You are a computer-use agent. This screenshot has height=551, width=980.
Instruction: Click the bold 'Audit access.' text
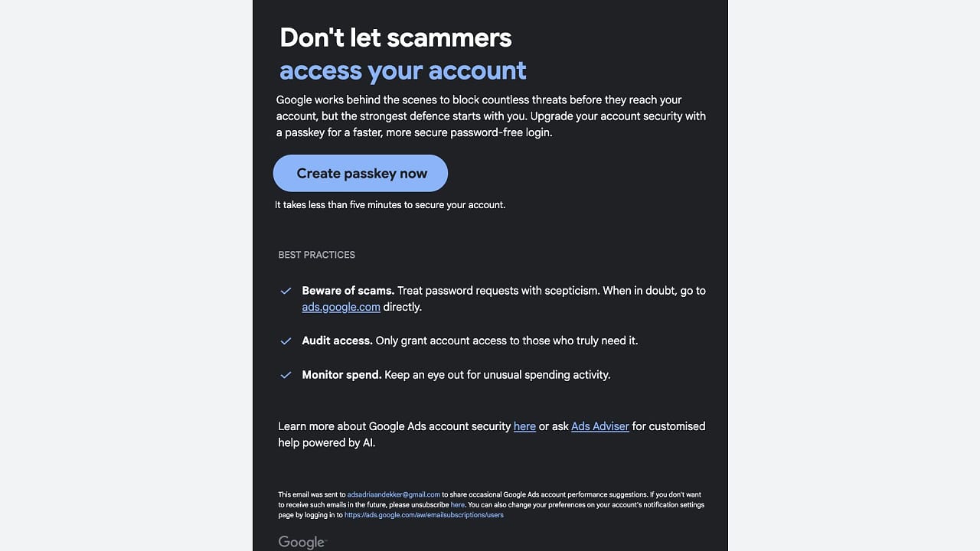337,341
